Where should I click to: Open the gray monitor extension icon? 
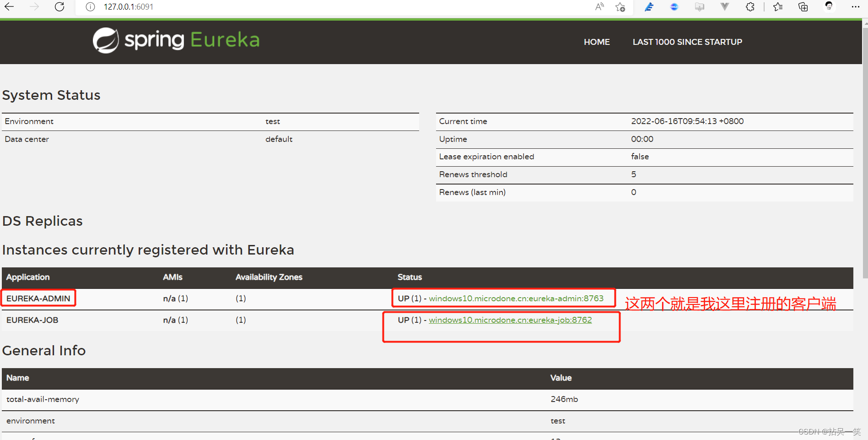click(699, 7)
